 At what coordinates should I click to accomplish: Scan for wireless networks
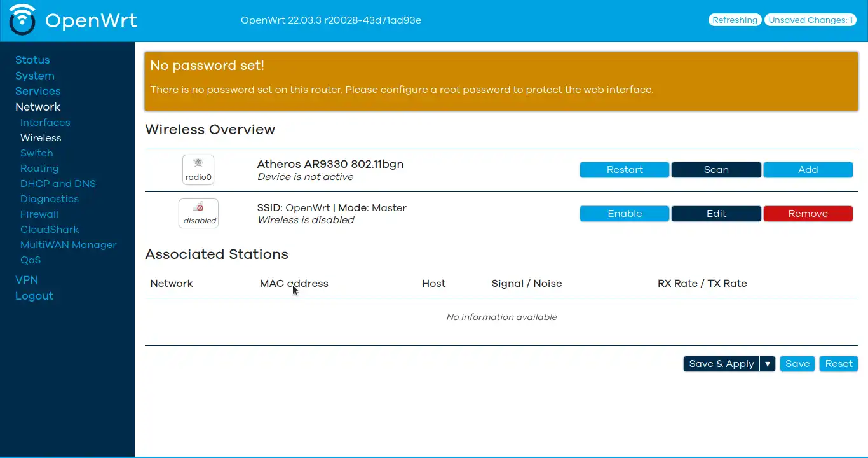pos(716,169)
